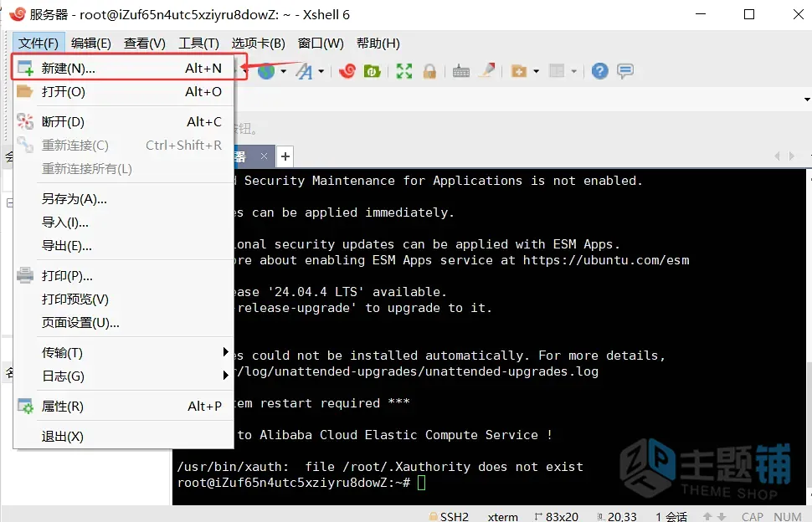Click the terminal command prompt cursor
Image resolution: width=812 pixels, height=522 pixels.
[x=422, y=483]
